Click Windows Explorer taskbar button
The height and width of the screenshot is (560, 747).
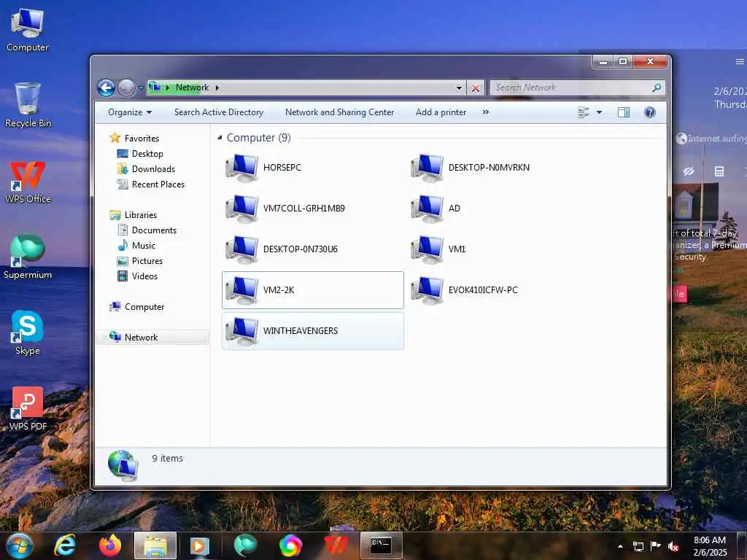point(155,545)
